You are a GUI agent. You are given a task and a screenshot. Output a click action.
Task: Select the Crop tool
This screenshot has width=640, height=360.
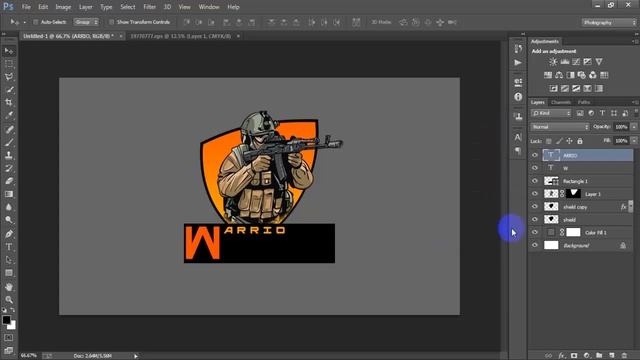pos(9,102)
